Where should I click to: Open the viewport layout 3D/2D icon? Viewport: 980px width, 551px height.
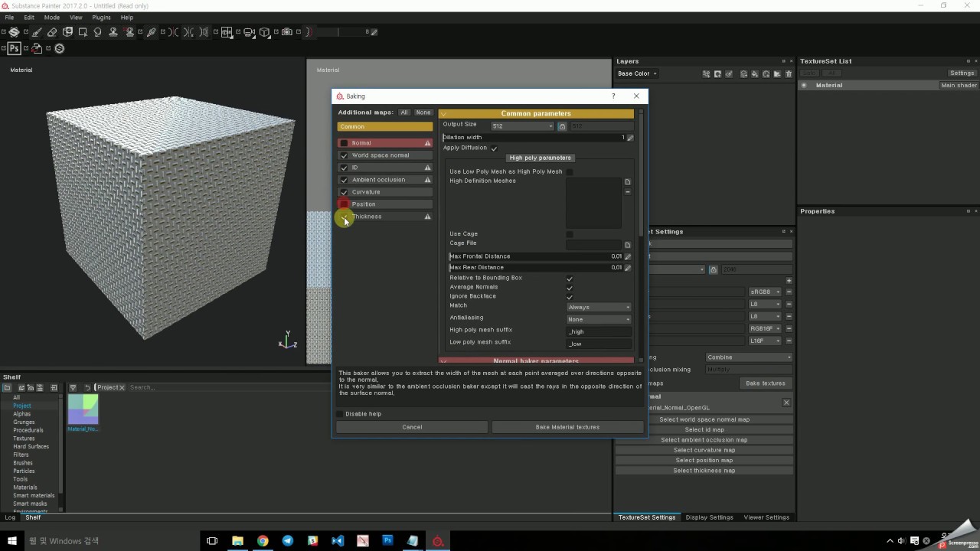(227, 32)
